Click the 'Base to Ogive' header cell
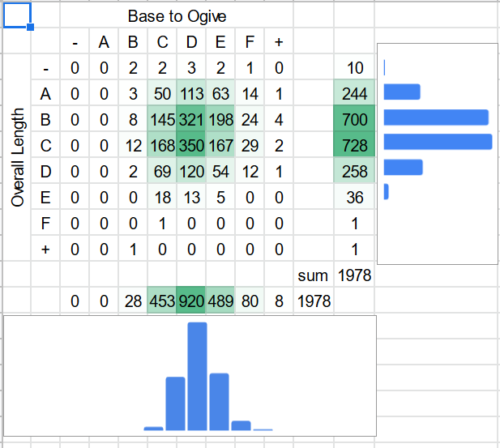 (177, 16)
